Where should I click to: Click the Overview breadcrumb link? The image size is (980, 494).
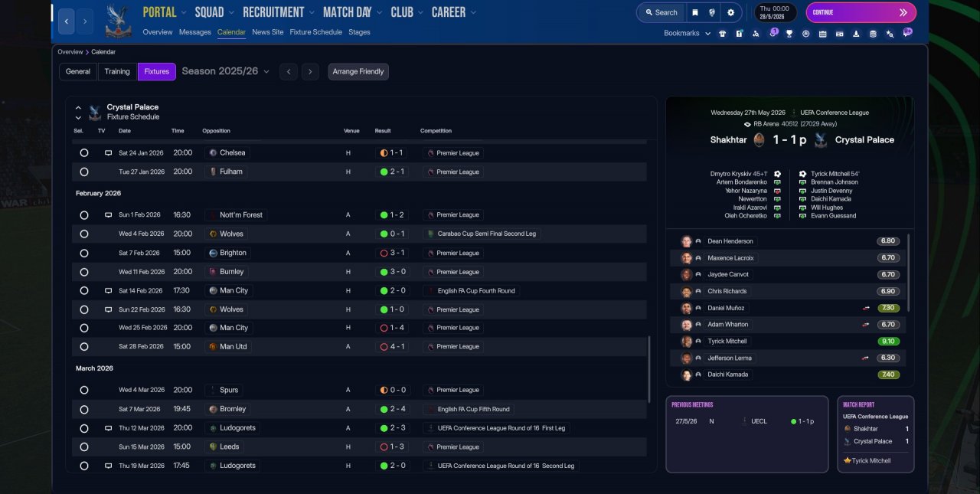coord(70,52)
